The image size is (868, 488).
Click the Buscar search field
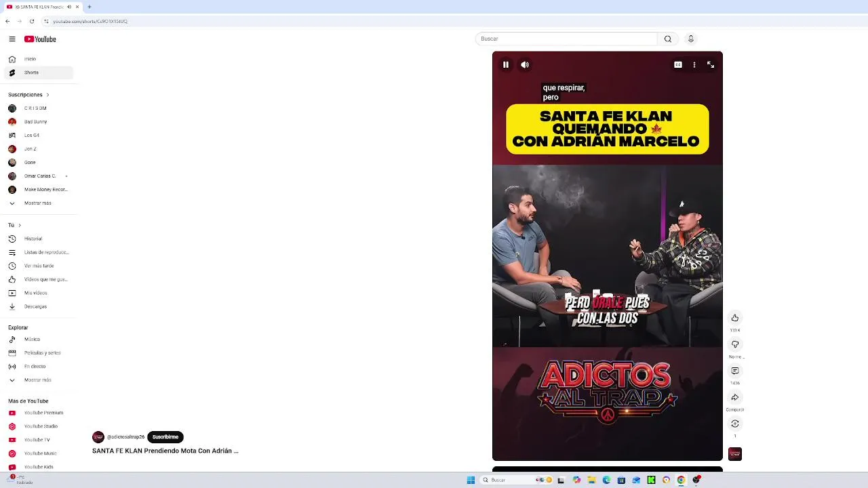click(566, 39)
